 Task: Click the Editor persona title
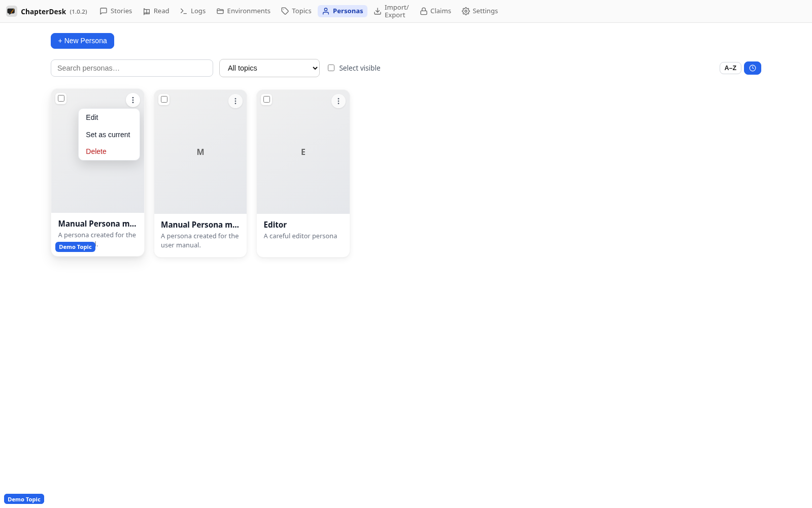click(275, 225)
